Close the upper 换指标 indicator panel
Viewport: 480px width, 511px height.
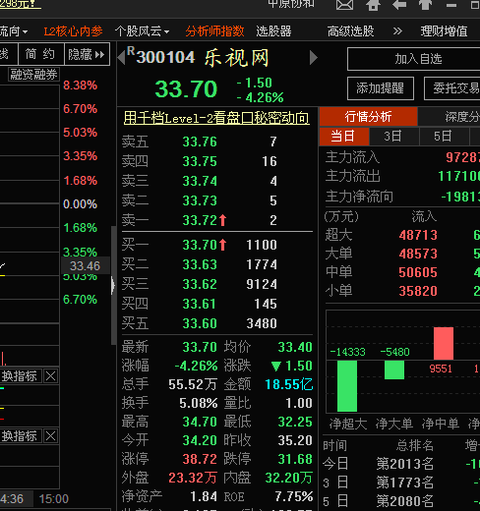(x=51, y=376)
